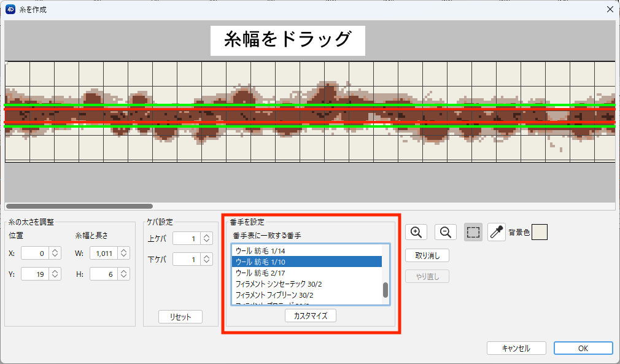Select フィラメント シンセーテック 30/2 item
Viewport: 620px width, 364px height.
click(306, 284)
